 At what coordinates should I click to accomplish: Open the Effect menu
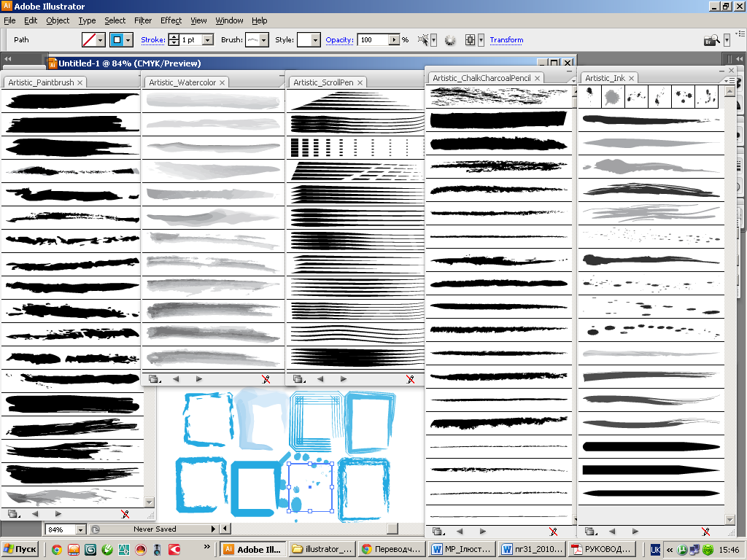point(171,20)
